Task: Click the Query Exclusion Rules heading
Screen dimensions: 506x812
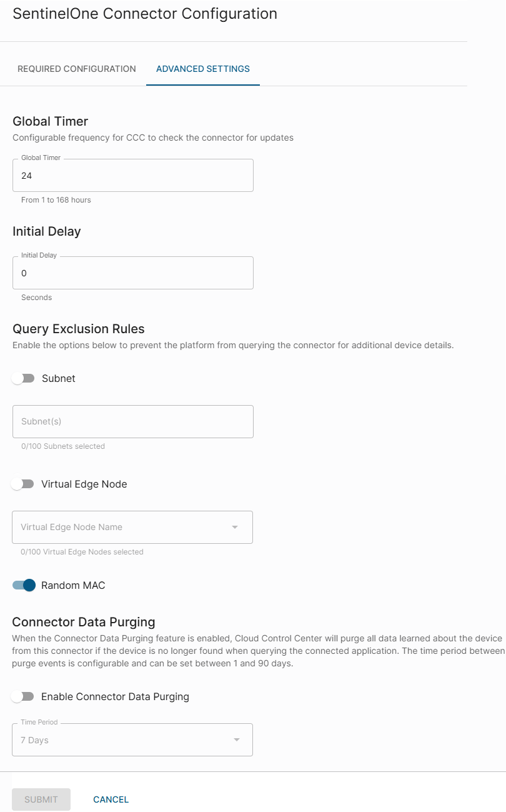Action: 79,329
